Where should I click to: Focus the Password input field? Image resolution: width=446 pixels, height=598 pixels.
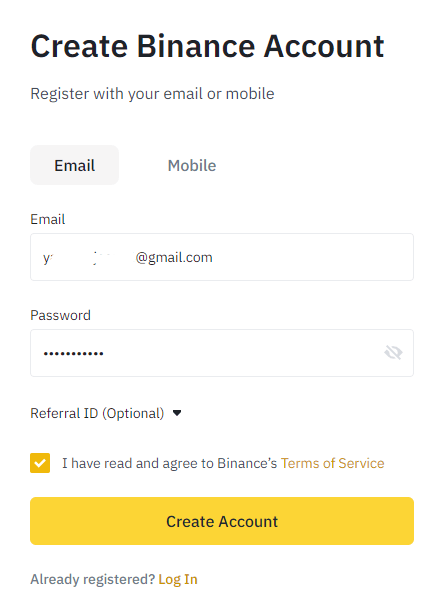pos(222,353)
